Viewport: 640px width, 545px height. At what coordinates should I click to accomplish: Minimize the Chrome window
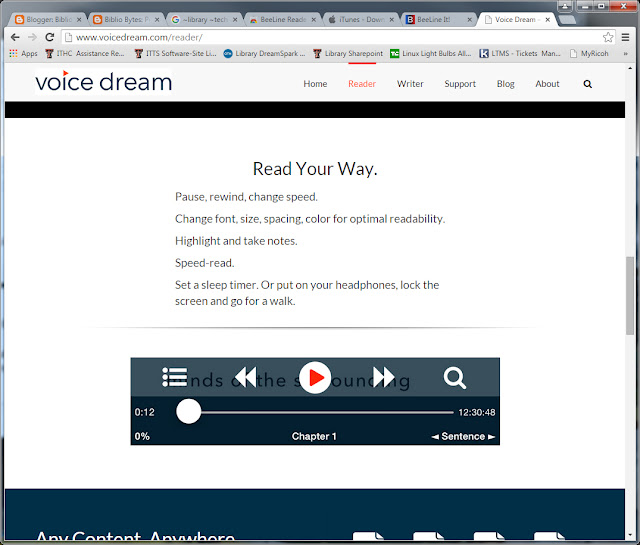[x=585, y=6]
